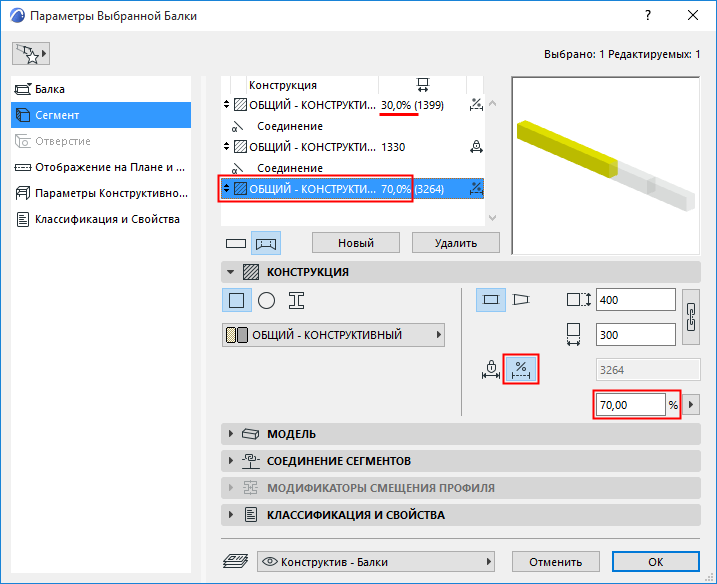717x584 pixels.
Task: Switch to multi-segment beam mode
Action: (266, 243)
